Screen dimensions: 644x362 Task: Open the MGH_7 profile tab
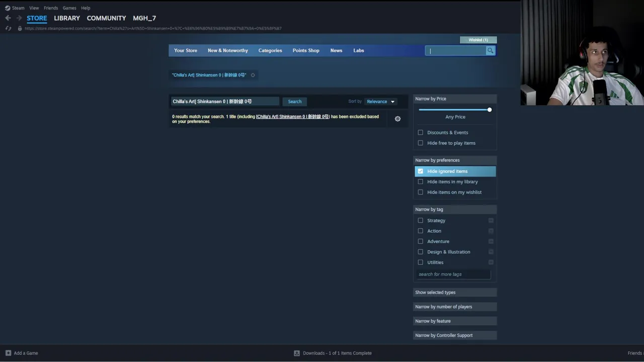click(x=144, y=18)
